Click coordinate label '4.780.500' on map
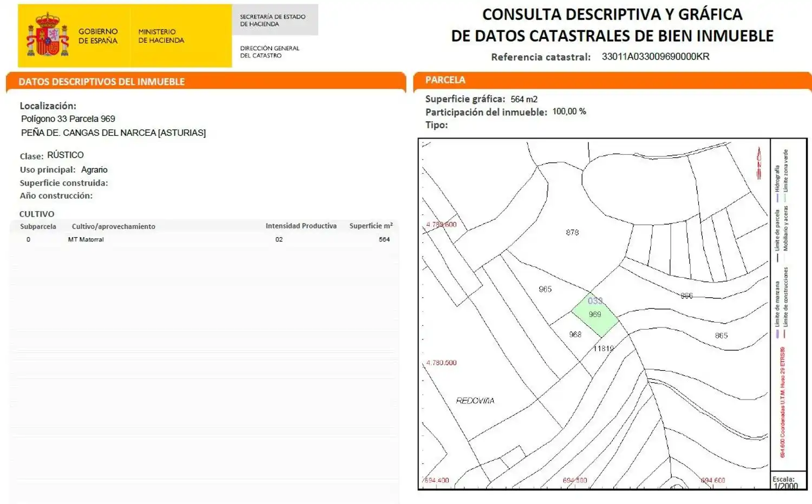Image resolution: width=812 pixels, height=504 pixels. [441, 363]
